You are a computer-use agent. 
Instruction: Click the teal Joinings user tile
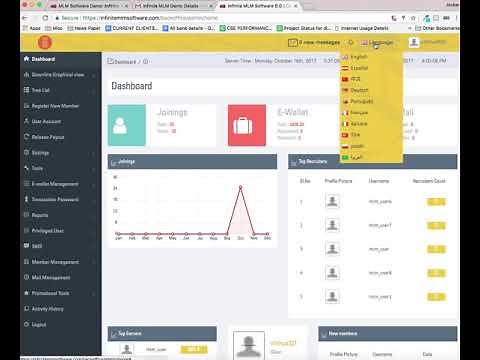pos(127,125)
